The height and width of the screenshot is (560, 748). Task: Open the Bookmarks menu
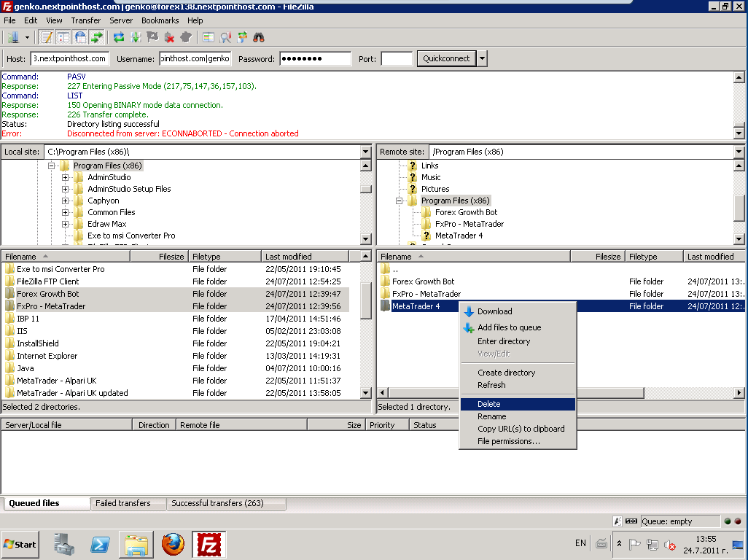160,20
